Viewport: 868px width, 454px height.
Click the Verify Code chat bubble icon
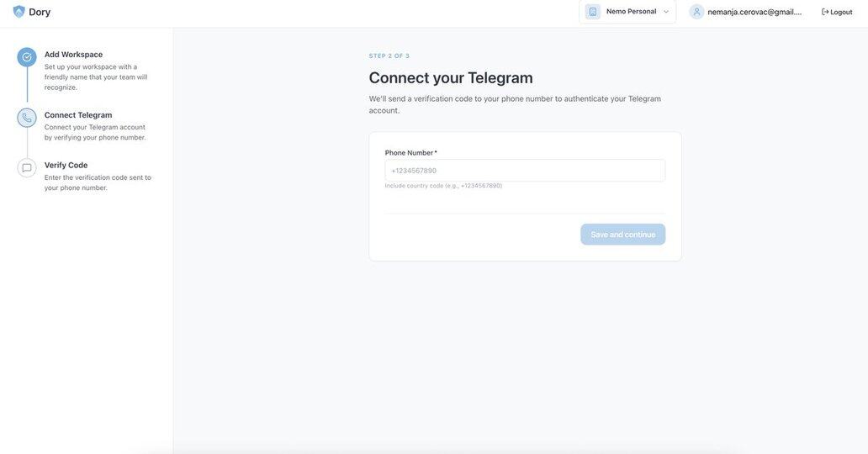[27, 168]
